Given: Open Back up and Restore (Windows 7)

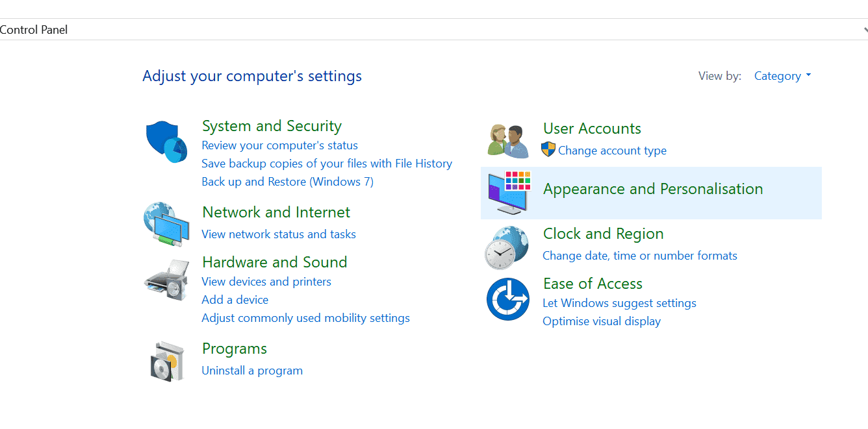Looking at the screenshot, I should (287, 182).
